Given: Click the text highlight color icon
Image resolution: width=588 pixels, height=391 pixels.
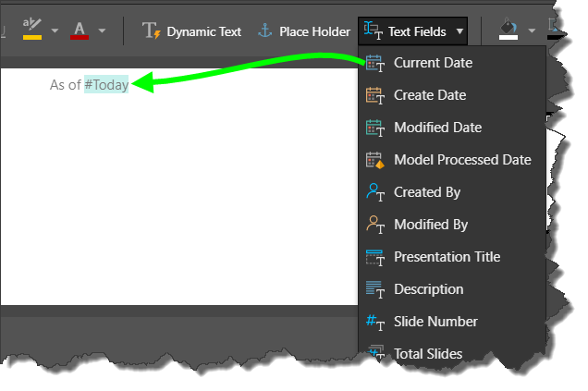Looking at the screenshot, I should pos(32,31).
